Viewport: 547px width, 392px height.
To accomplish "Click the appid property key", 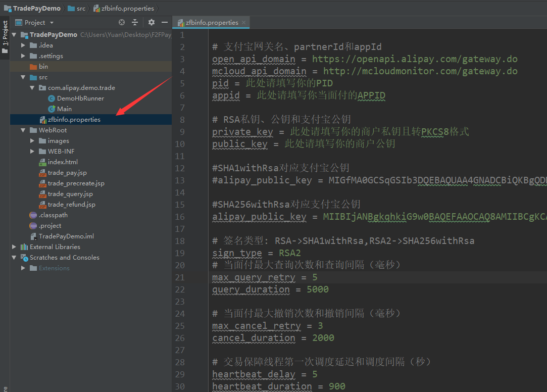I will click(226, 95).
